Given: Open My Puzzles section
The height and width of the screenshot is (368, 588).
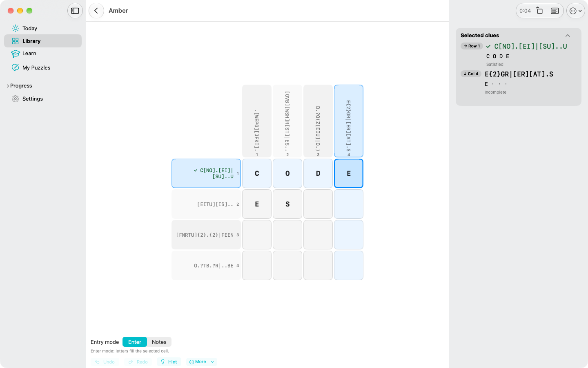Looking at the screenshot, I should click(x=43, y=67).
